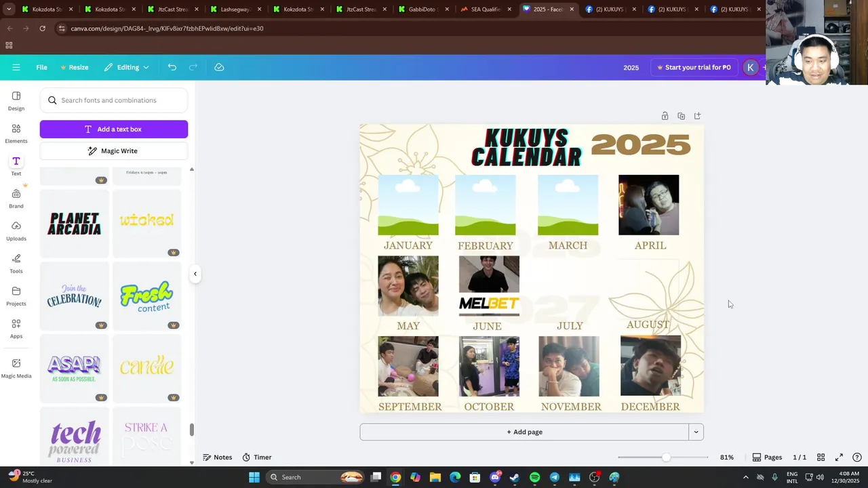Switch to the Lashsegway browser tab
868x488 pixels.
pyautogui.click(x=234, y=9)
